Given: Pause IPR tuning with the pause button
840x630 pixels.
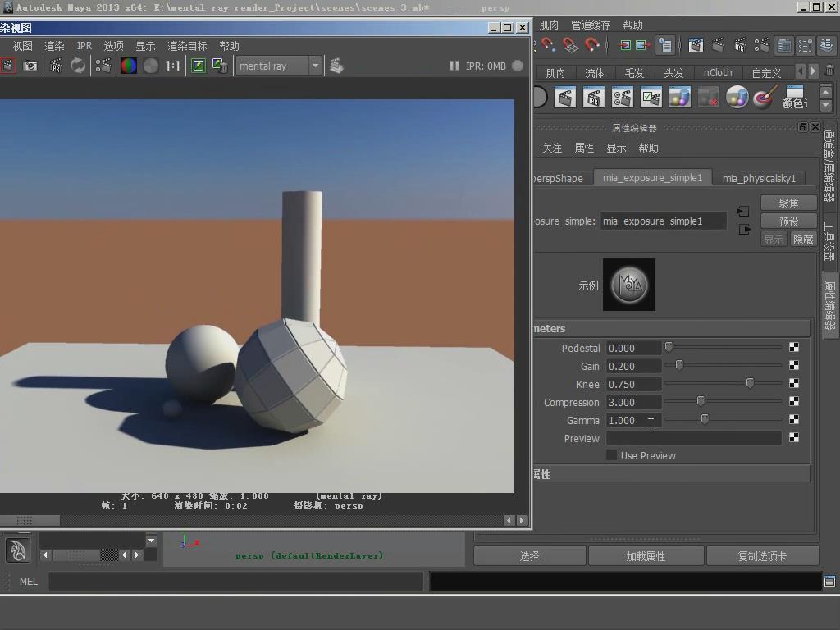Looking at the screenshot, I should [x=454, y=66].
